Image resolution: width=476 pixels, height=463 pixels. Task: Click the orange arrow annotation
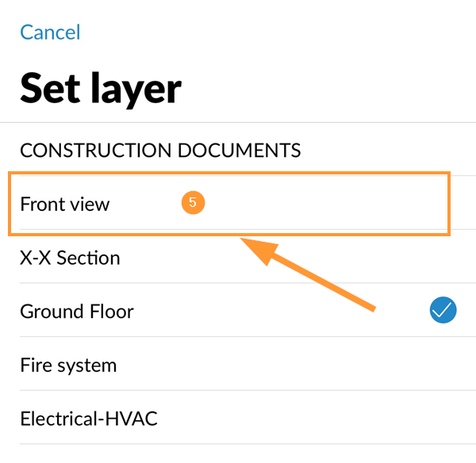coord(309,274)
